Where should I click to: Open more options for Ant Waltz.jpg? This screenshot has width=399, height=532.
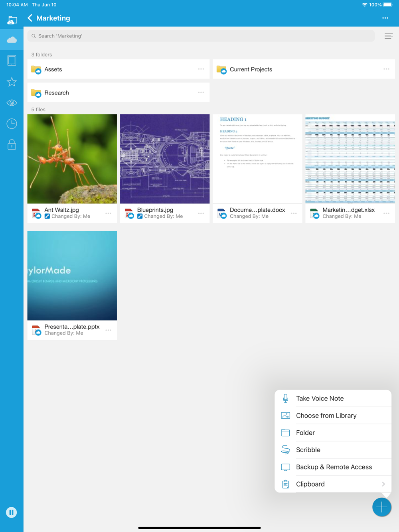tap(109, 213)
